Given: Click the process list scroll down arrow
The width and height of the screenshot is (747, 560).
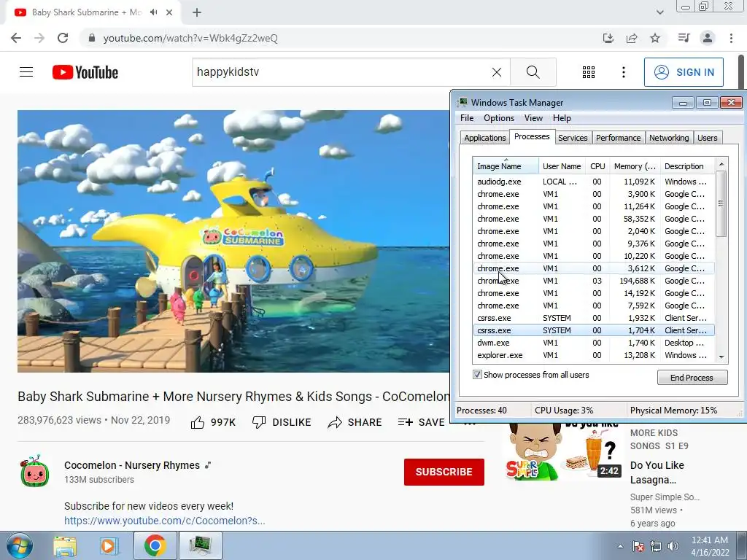Looking at the screenshot, I should click(x=721, y=357).
